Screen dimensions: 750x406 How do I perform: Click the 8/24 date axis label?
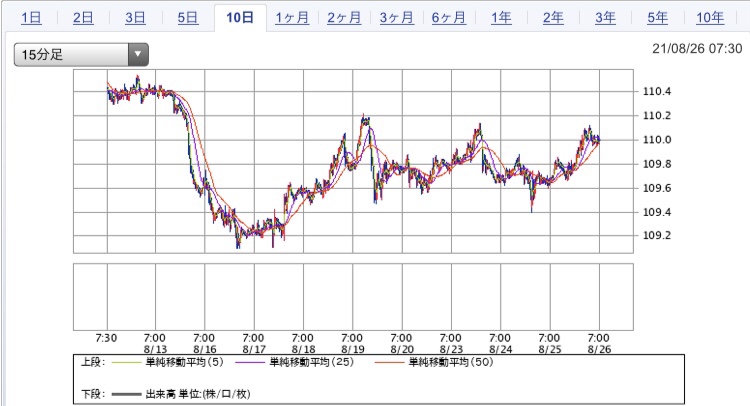(x=500, y=349)
